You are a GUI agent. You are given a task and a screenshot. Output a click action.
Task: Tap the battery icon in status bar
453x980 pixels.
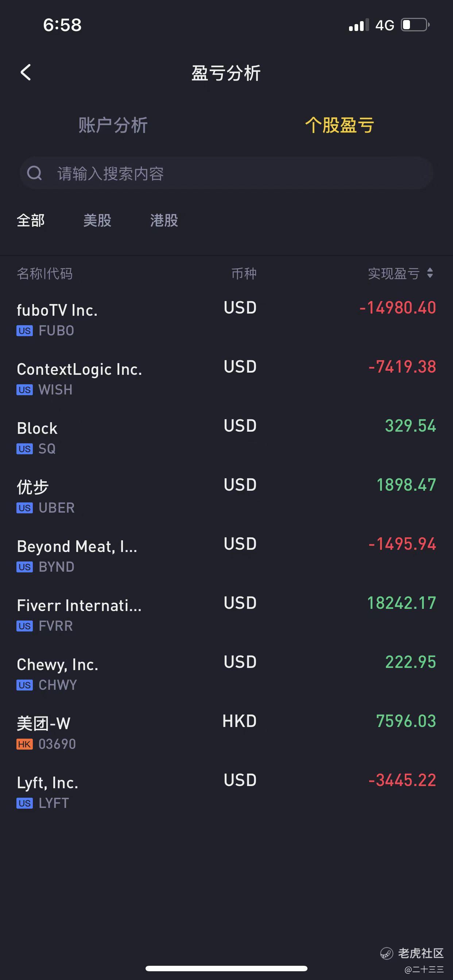415,25
